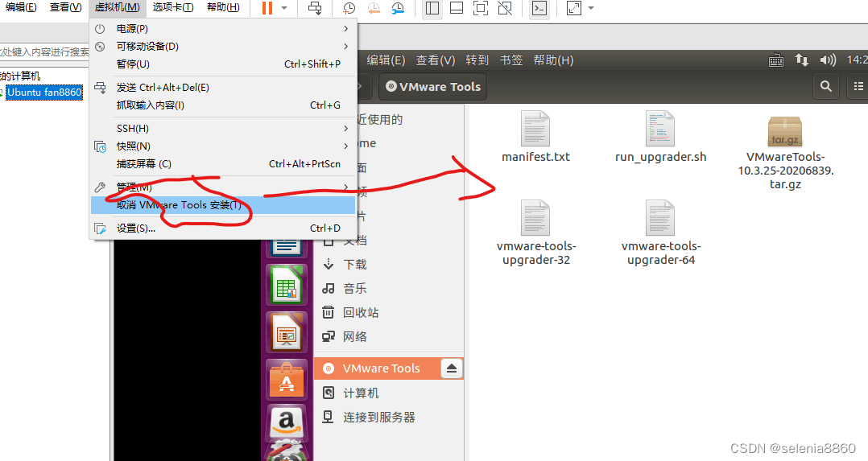Open Amazon from Ubuntu launcher
Viewport: 868px width, 461px height.
286,423
